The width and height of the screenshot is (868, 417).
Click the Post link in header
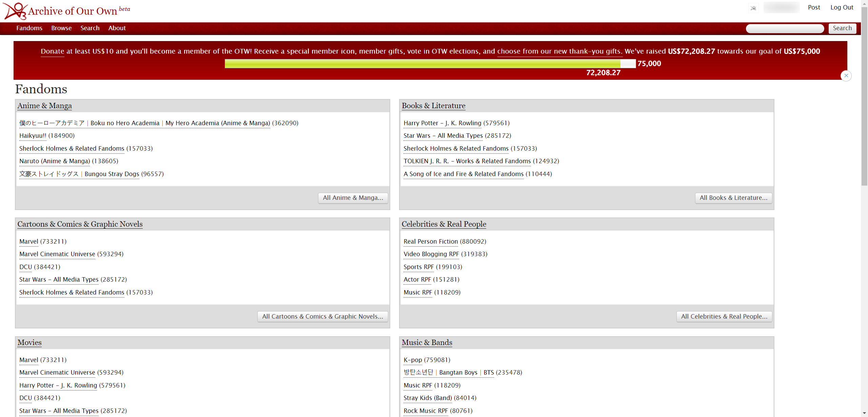tap(814, 7)
